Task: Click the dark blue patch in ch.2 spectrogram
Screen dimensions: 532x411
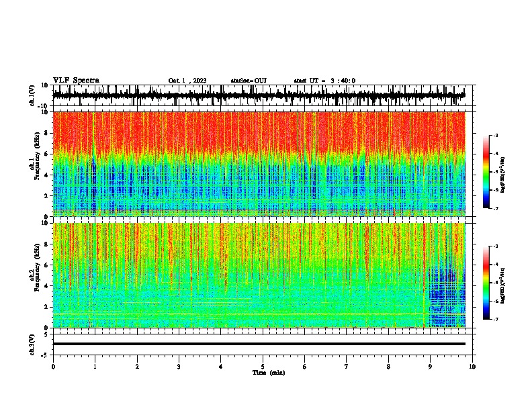Action: point(447,298)
